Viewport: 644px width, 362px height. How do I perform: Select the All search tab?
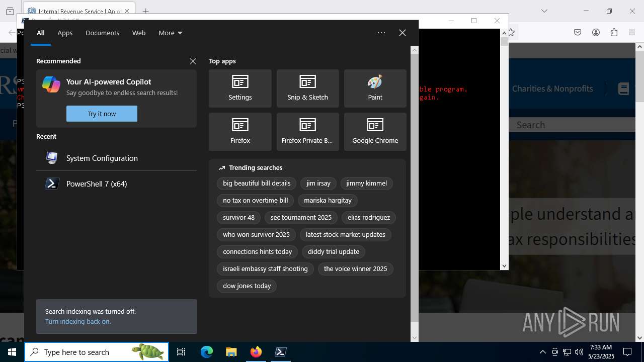[x=41, y=33]
